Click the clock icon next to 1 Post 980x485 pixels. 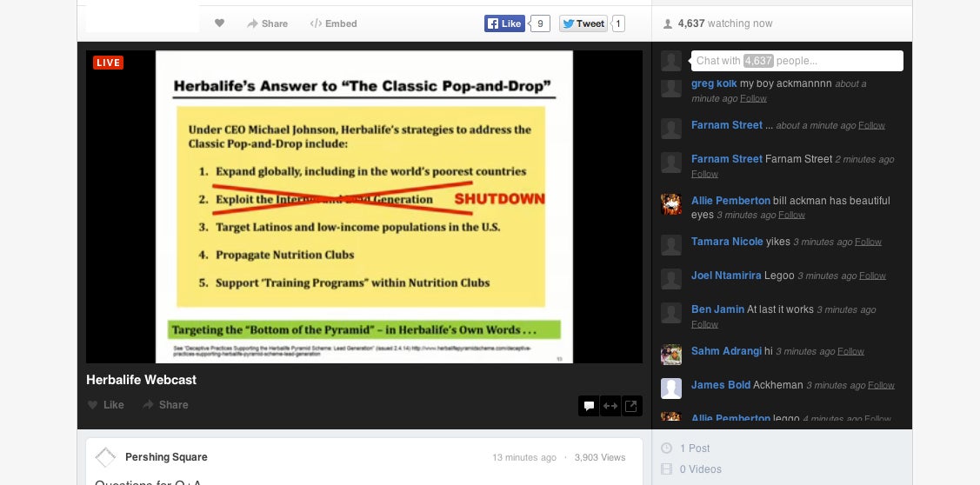[667, 448]
